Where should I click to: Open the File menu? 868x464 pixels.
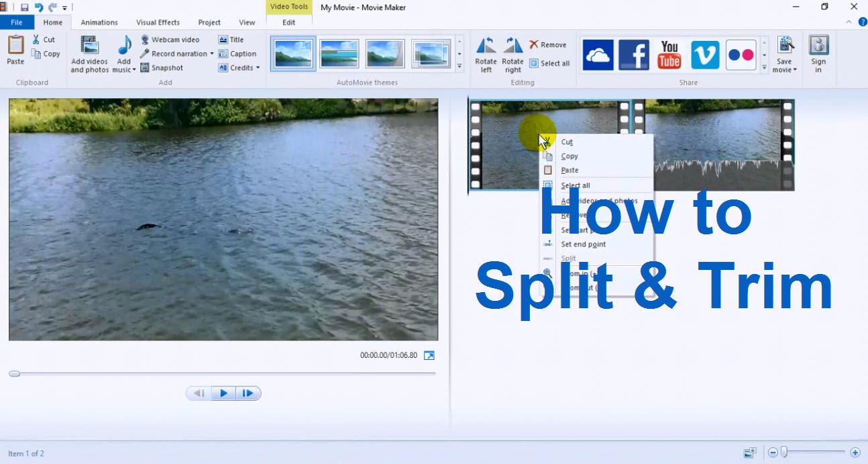pos(17,22)
